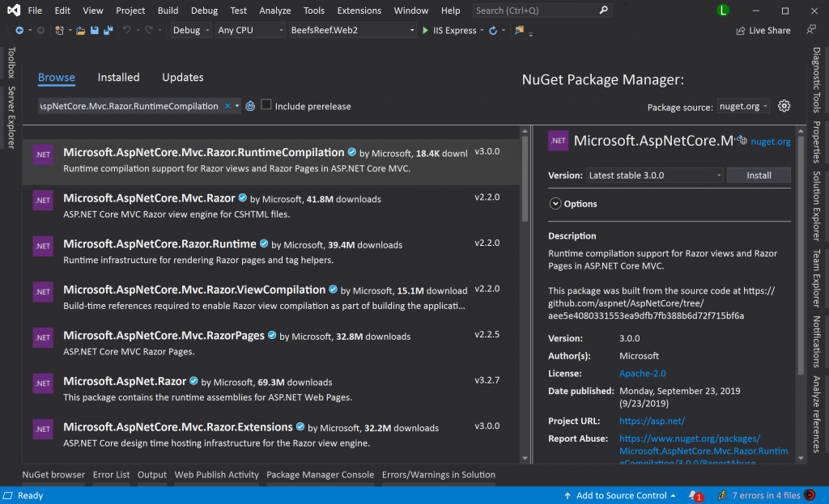829x504 pixels.
Task: Select the Microsoft.AspNetCore.Mvc.Razor.ViewCompilation package row
Action: pos(271,298)
